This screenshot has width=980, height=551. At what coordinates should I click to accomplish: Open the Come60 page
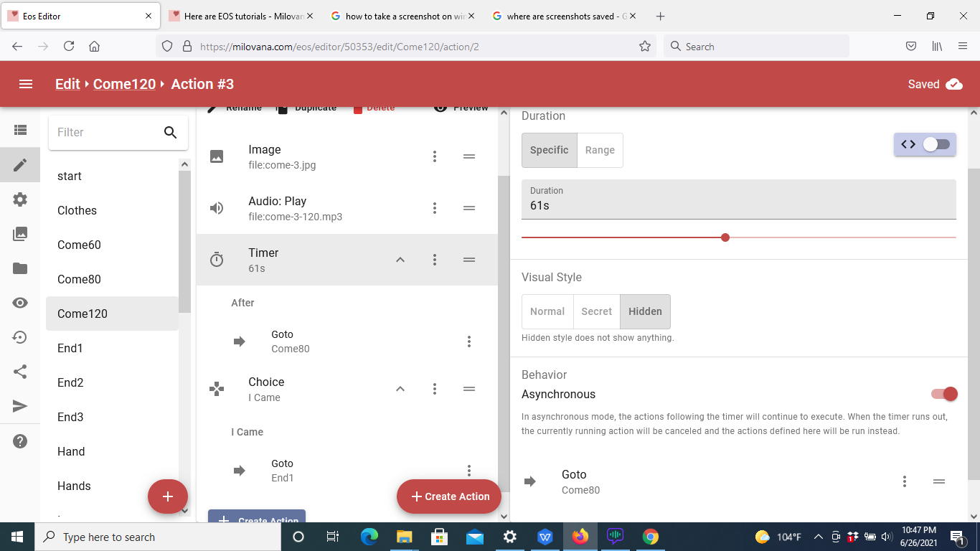112,245
